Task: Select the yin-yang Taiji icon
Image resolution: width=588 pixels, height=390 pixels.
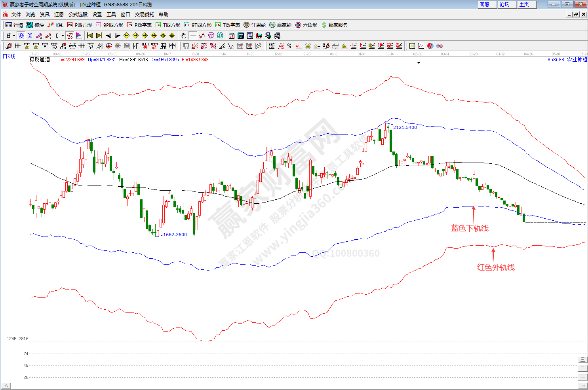Action: pyautogui.click(x=430, y=46)
